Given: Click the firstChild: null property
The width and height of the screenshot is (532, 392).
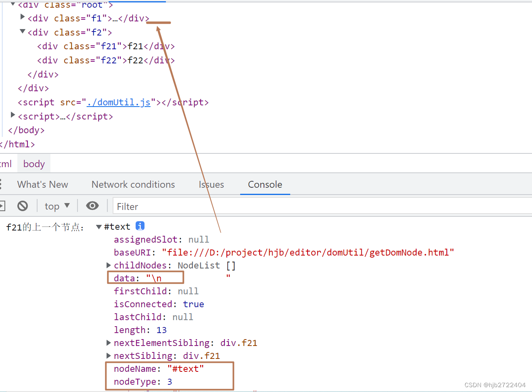Looking at the screenshot, I should [156, 291].
